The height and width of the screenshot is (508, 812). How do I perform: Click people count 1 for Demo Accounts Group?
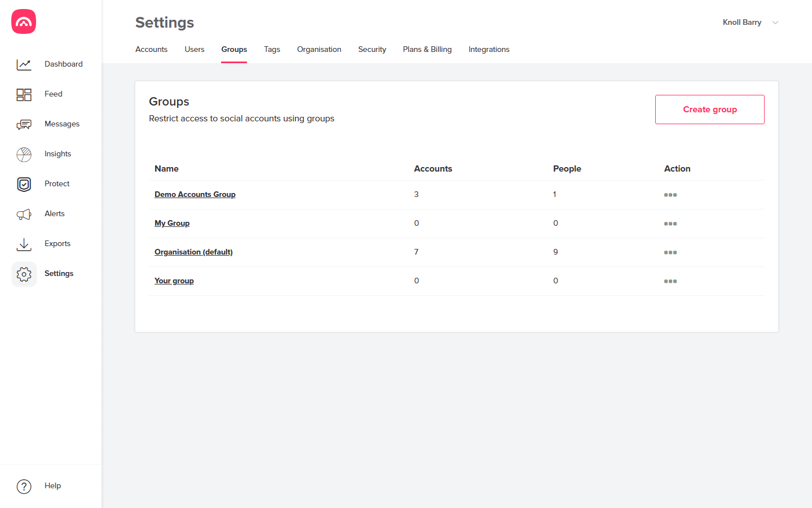555,194
